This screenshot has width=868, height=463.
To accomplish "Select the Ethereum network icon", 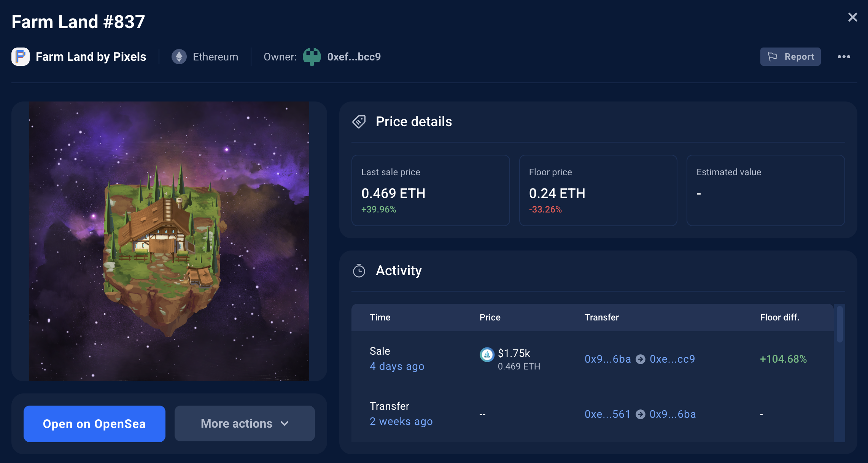I will pyautogui.click(x=180, y=56).
